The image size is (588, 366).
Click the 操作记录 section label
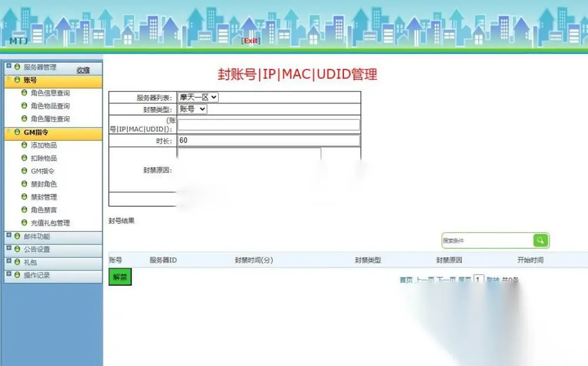click(36, 276)
